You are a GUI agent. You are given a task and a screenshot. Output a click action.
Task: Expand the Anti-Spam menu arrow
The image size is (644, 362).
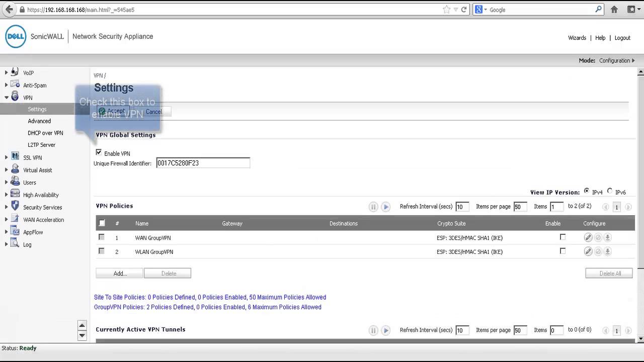[7, 85]
